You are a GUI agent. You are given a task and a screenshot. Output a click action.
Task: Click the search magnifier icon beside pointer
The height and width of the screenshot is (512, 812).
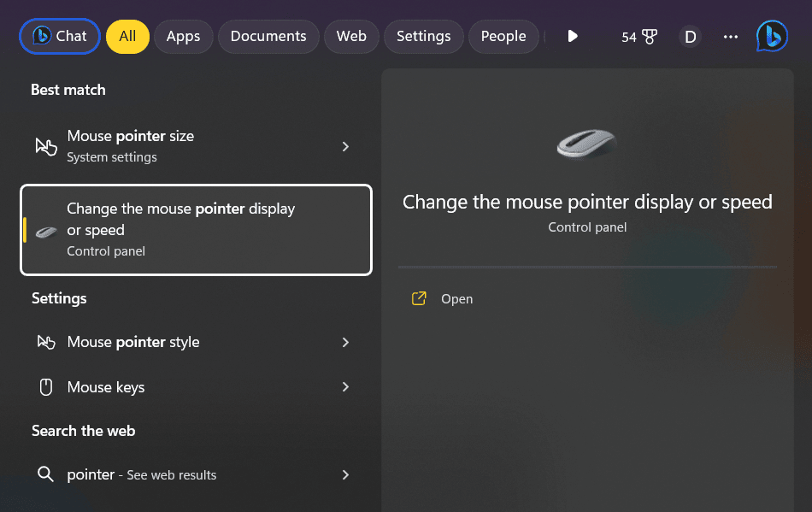(45, 474)
